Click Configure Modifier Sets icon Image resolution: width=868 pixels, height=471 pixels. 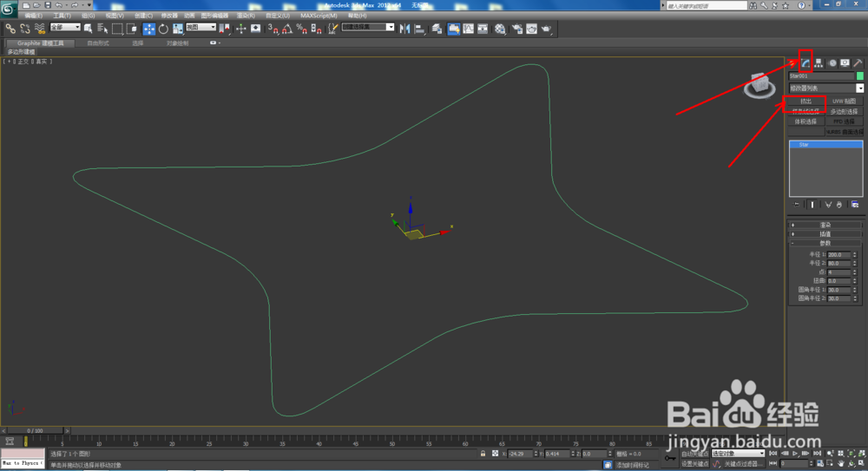tap(855, 205)
